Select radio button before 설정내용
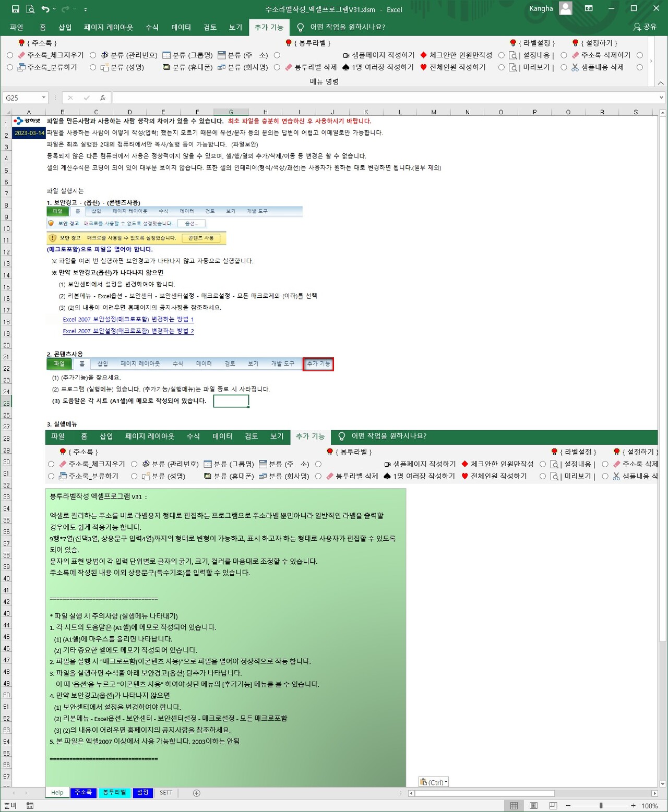The image size is (668, 812). (x=502, y=55)
